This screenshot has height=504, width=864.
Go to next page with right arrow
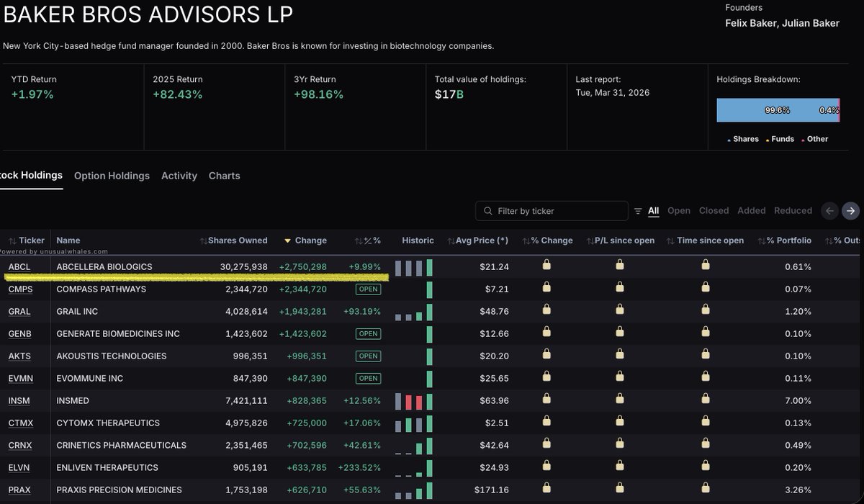(850, 211)
